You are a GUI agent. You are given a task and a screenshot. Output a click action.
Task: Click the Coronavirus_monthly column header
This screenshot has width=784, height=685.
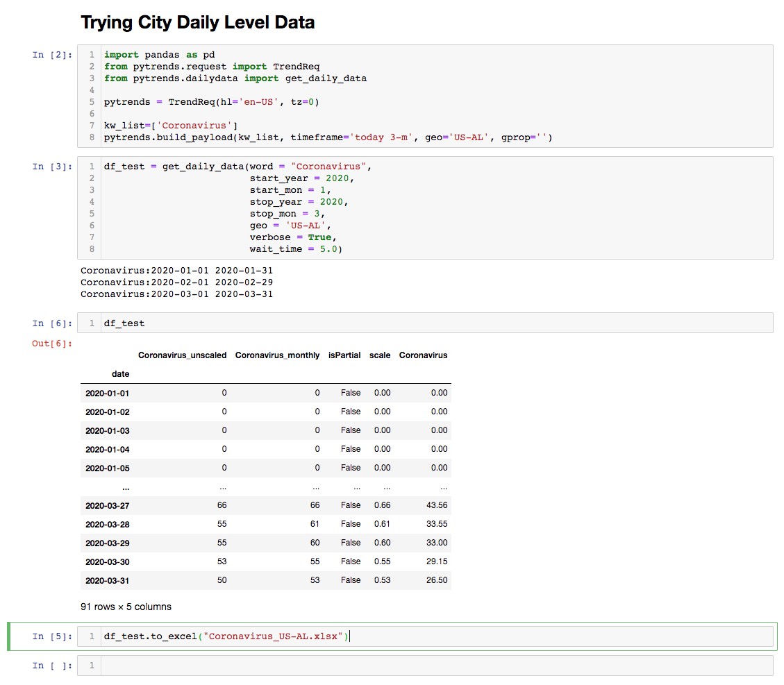point(277,355)
